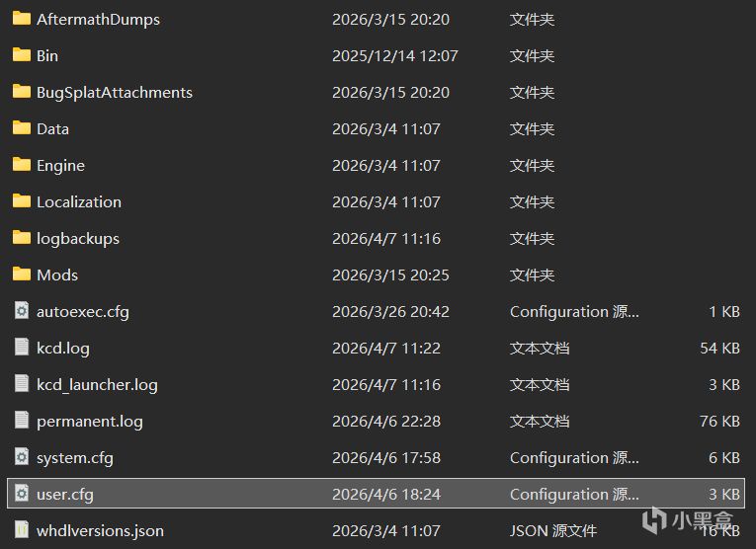Click the system.cfg config file icon
The image size is (756, 549).
(x=22, y=457)
